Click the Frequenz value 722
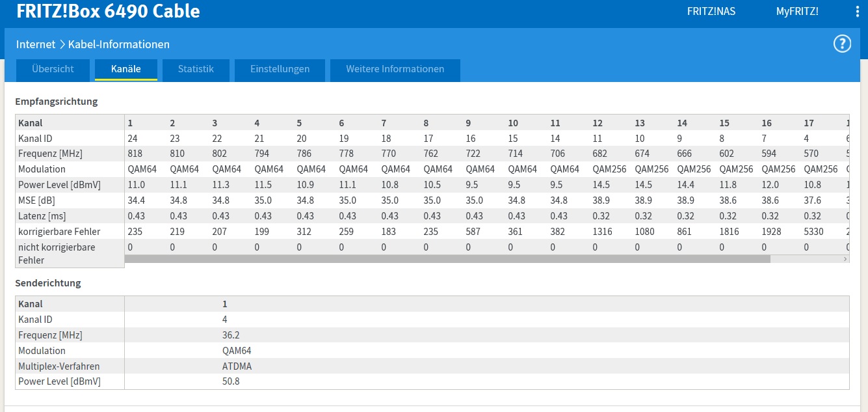 click(x=473, y=154)
